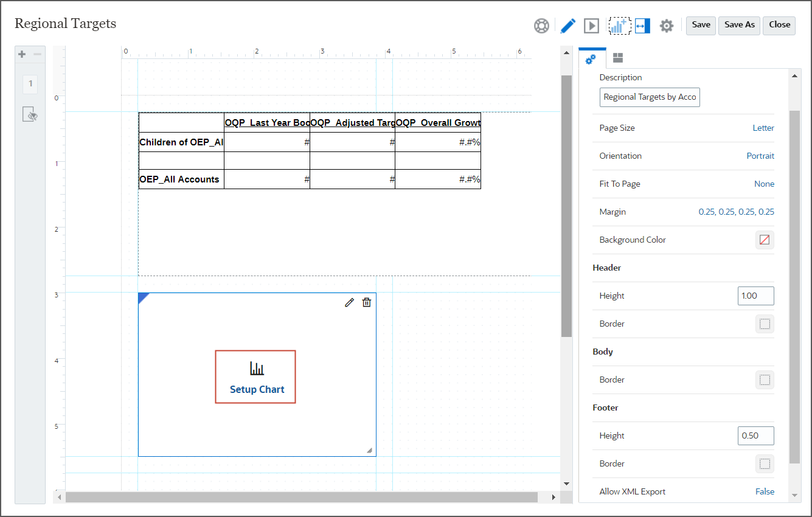Screen dimensions: 812x517
Task: Open the properties gear tab in the right panel
Action: click(x=591, y=57)
